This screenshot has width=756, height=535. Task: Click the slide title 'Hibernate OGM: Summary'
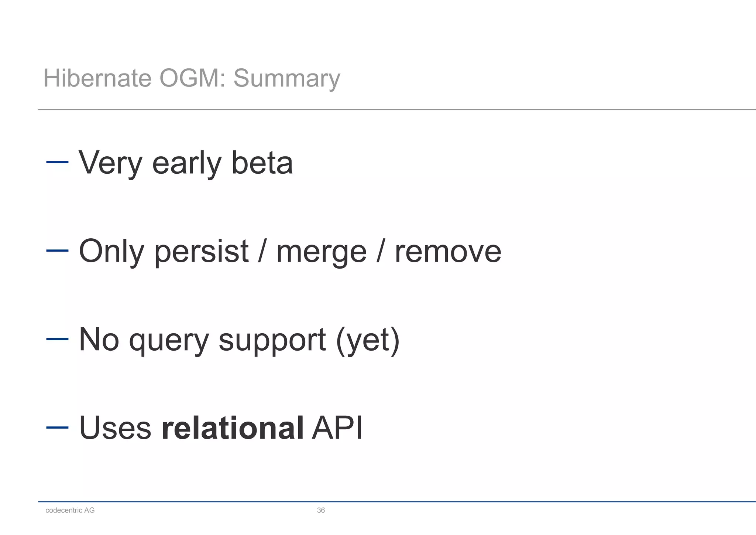pos(192,78)
